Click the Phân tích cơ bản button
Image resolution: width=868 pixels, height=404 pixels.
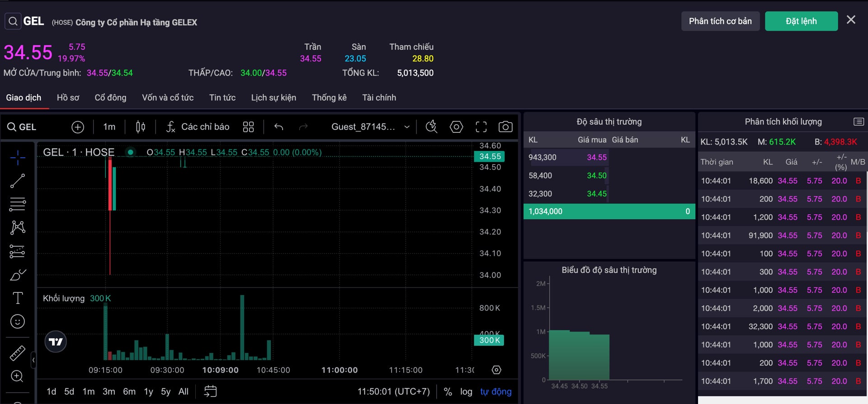[720, 21]
